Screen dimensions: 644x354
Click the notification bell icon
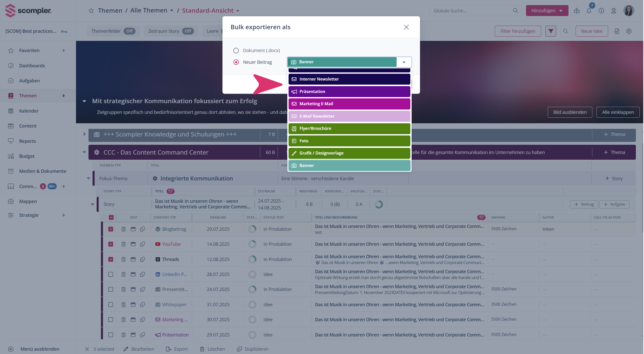click(x=589, y=11)
